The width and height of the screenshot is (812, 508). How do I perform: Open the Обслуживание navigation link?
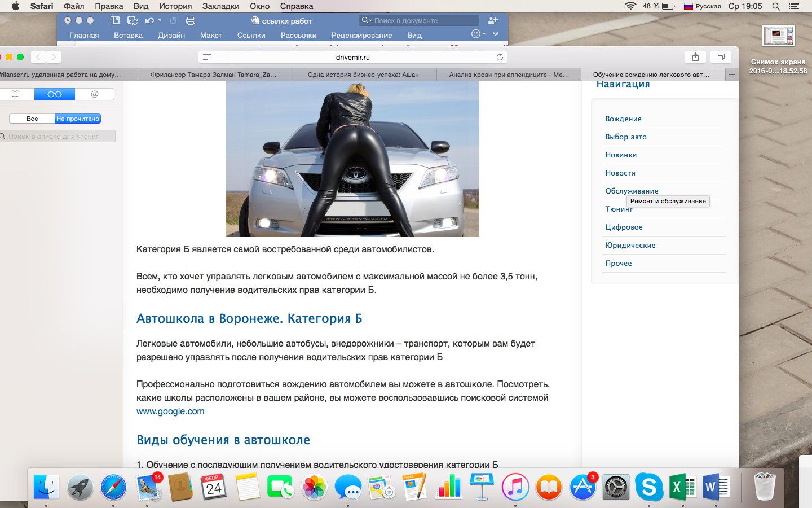(x=632, y=191)
